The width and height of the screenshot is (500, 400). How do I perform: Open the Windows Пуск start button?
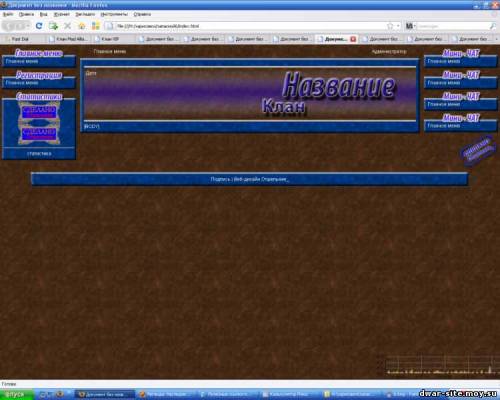point(17,394)
